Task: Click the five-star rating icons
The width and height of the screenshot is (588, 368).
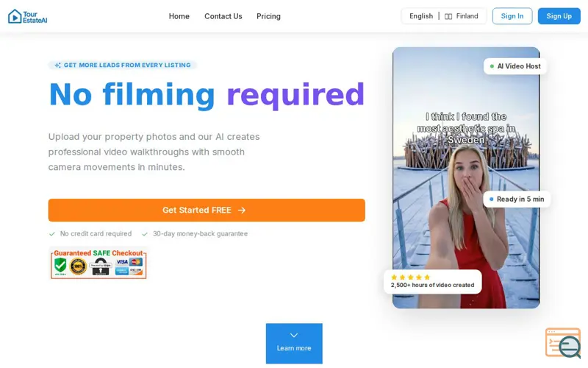Action: 410,277
